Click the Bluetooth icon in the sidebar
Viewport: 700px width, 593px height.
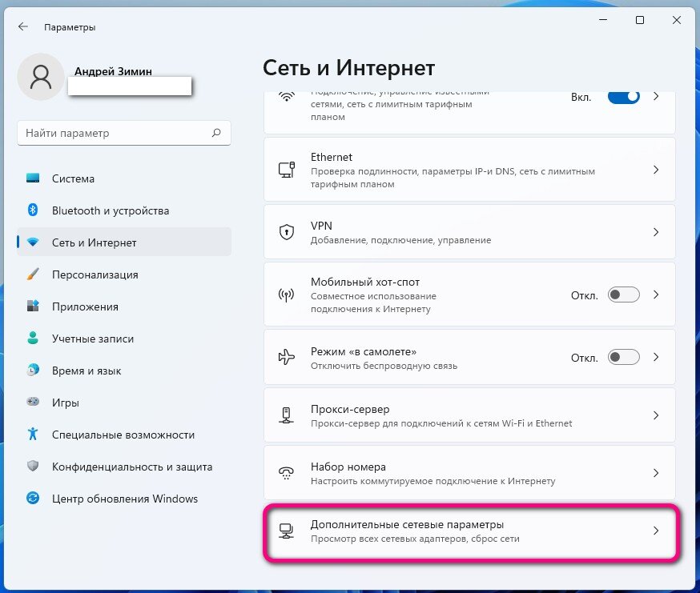tap(33, 210)
